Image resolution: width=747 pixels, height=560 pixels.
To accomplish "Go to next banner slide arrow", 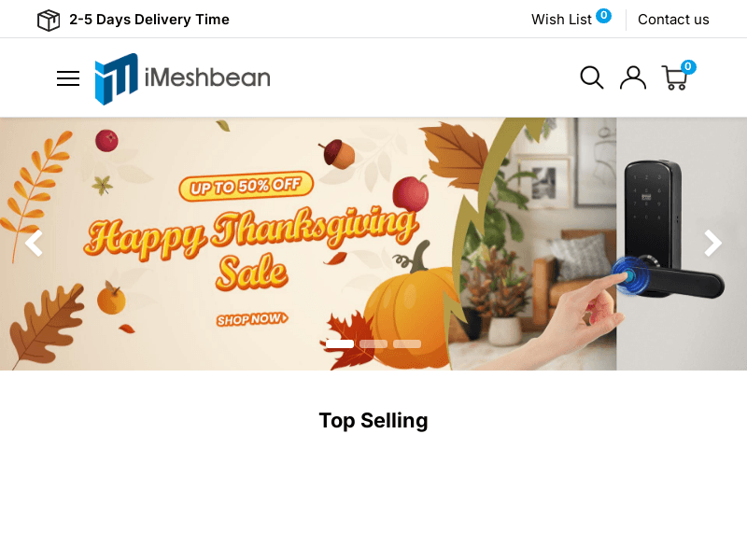I will (x=712, y=244).
